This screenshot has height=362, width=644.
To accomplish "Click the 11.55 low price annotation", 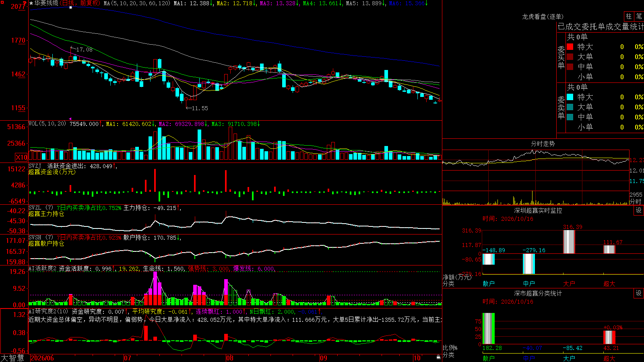I will [x=200, y=108].
